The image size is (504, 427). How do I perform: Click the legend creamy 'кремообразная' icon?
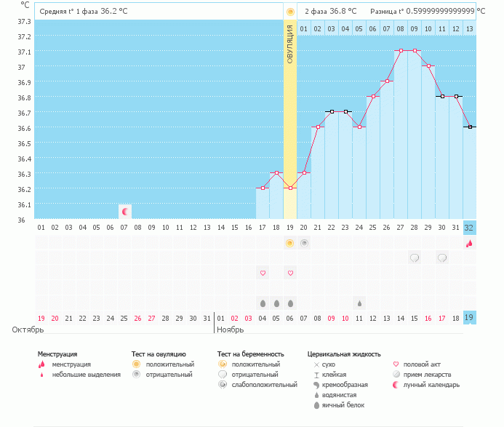[316, 385]
